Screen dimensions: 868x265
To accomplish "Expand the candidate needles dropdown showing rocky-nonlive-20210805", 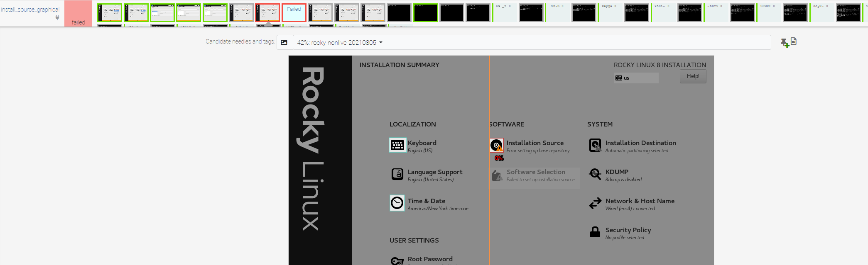I will click(532, 42).
